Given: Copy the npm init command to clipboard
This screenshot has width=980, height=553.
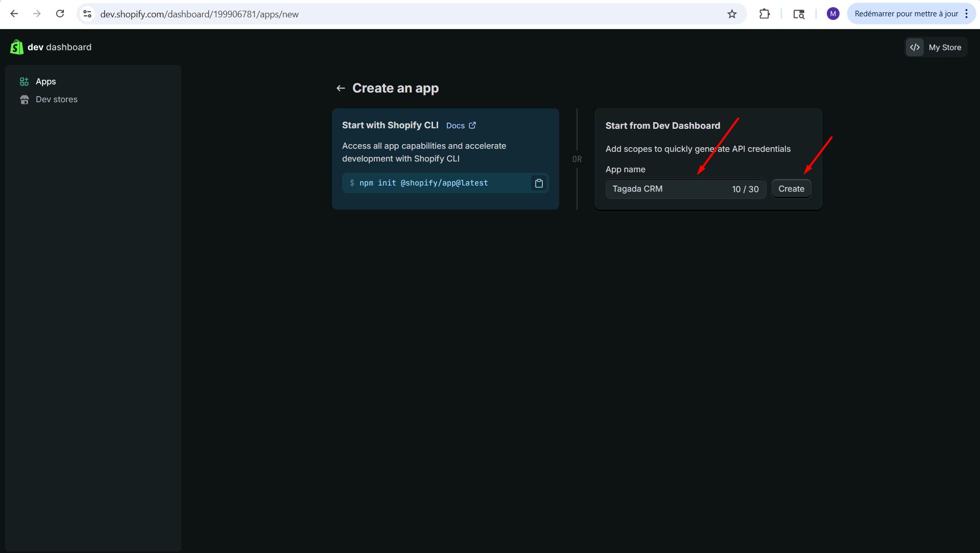Looking at the screenshot, I should (539, 183).
